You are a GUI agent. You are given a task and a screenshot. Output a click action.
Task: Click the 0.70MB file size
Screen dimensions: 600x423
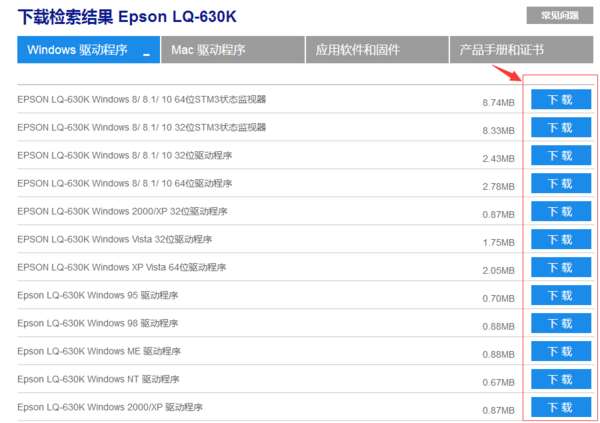tap(498, 299)
